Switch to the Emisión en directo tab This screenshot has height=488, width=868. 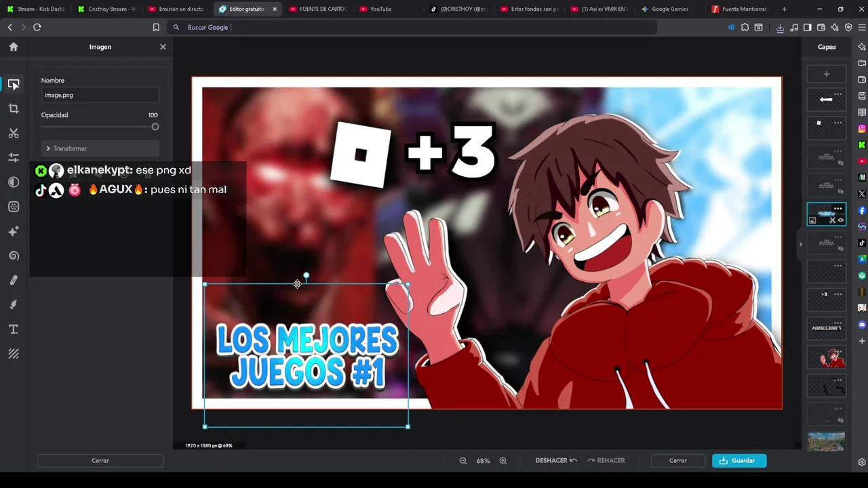(176, 9)
